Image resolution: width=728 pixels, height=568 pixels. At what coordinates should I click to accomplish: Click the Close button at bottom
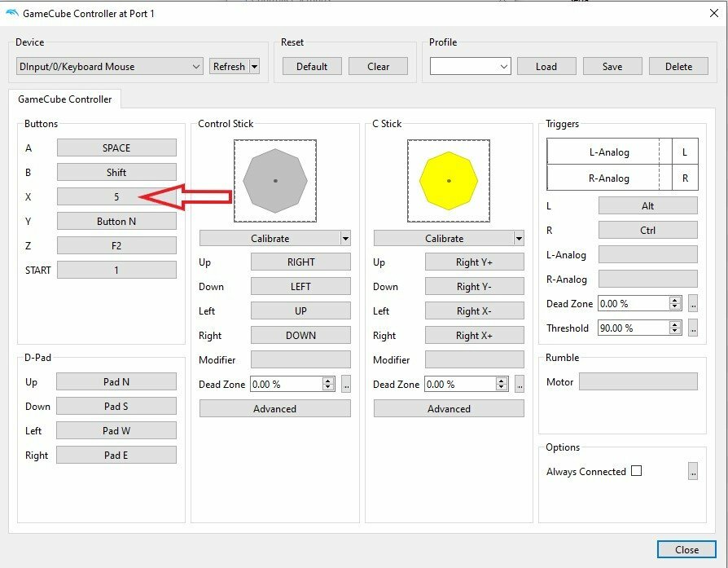pos(686,549)
